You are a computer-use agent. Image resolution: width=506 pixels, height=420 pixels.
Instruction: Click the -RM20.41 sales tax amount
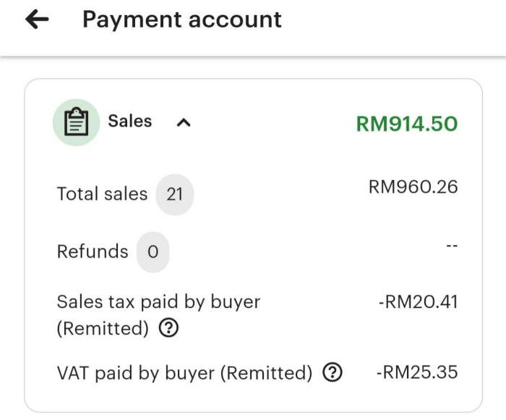click(x=418, y=301)
